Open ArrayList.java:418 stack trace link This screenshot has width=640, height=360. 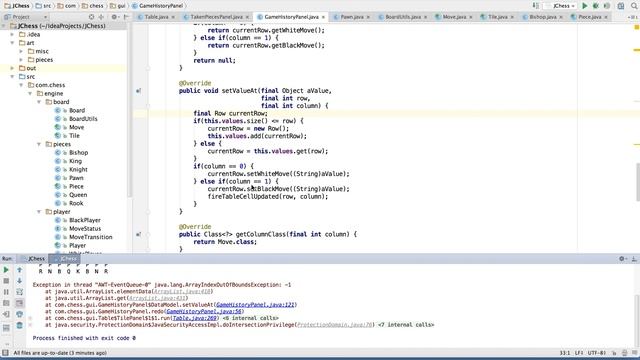pos(182,291)
